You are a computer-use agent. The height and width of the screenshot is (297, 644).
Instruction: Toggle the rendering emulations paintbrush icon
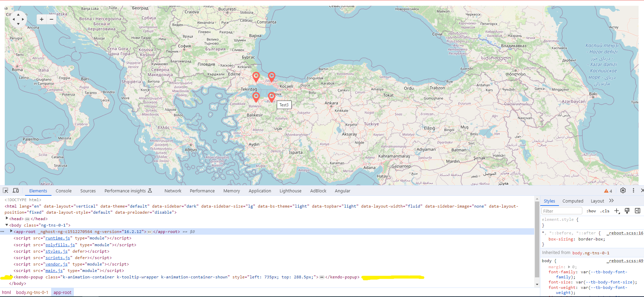627,211
